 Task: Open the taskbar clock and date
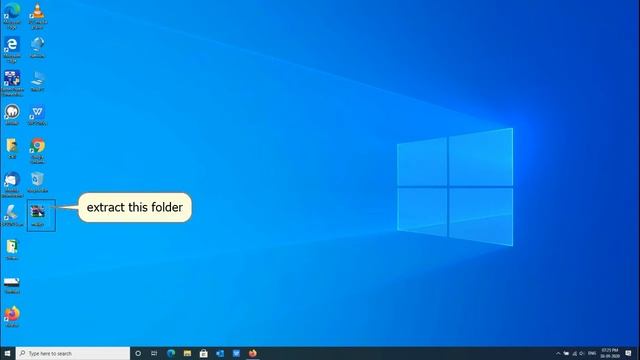pyautogui.click(x=610, y=353)
